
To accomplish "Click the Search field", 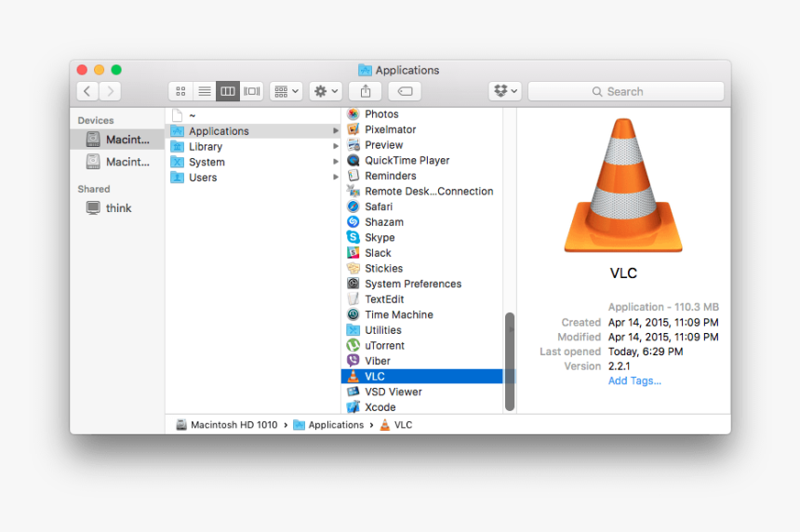I will (625, 91).
